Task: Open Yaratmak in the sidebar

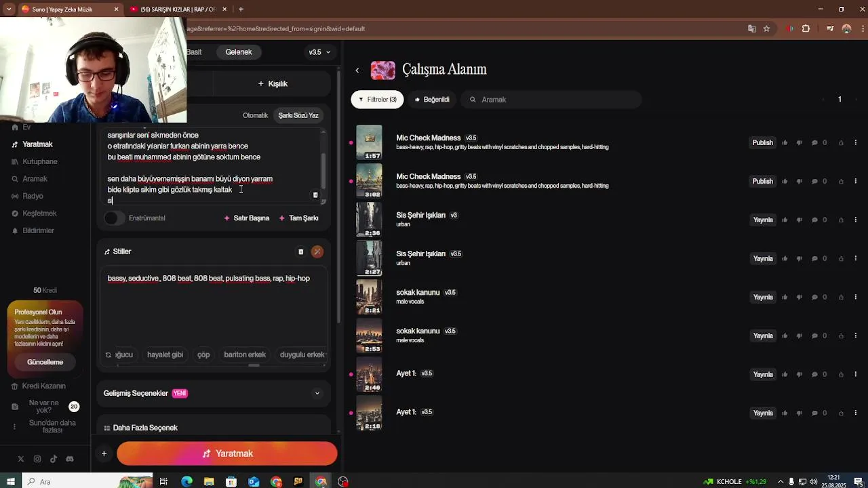Action: [37, 144]
